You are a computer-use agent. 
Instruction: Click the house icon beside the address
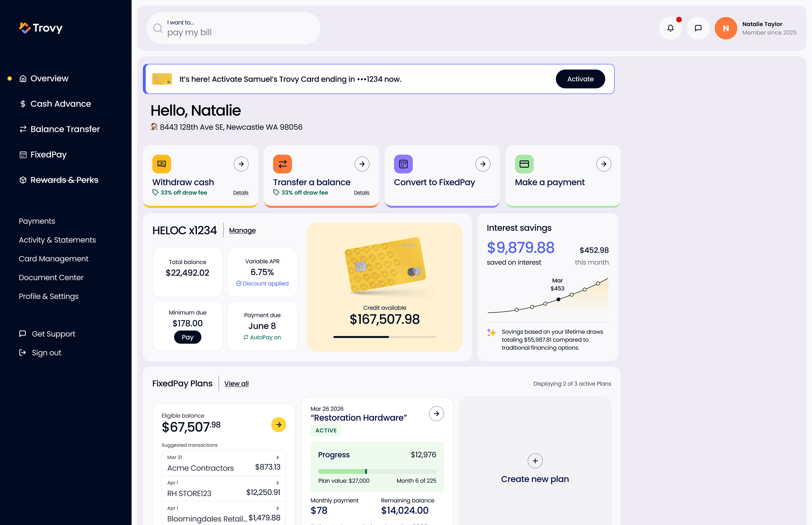[154, 127]
